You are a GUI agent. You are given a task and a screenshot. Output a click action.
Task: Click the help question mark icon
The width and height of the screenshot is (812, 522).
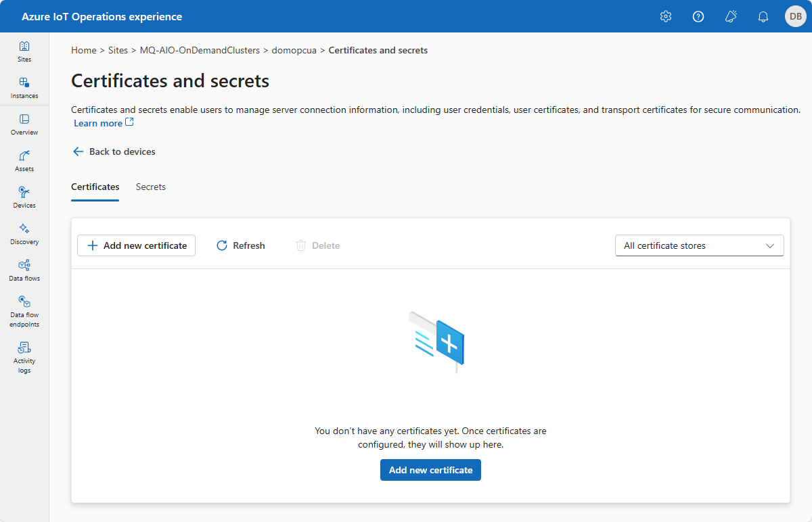tap(698, 16)
